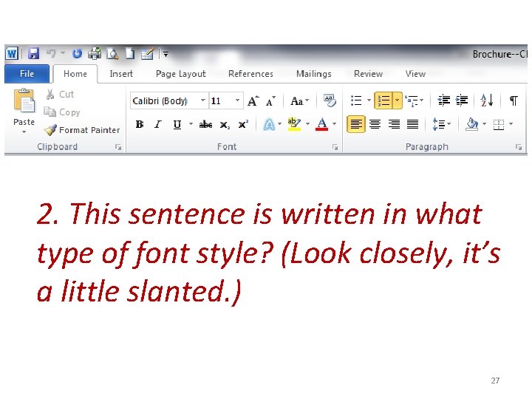Activate Format Painter
The height and width of the screenshot is (399, 532).
coord(82,130)
